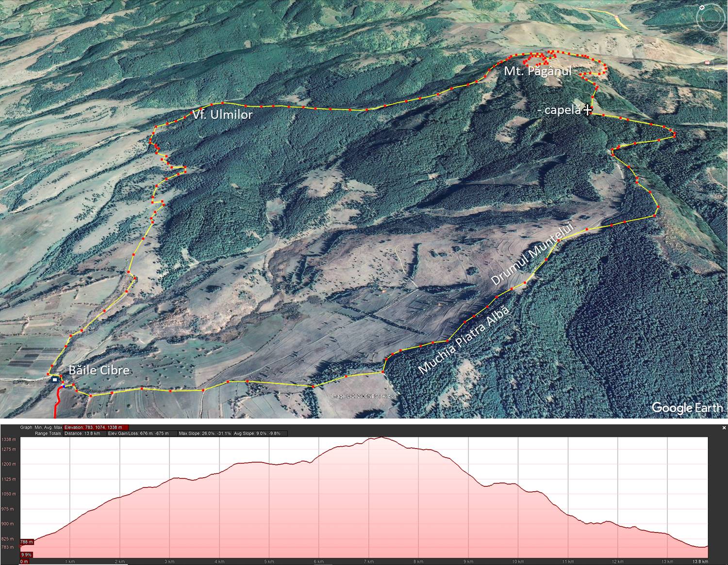728x565 pixels.
Task: Click the pink road marker icon on the road
Action: point(707,62)
